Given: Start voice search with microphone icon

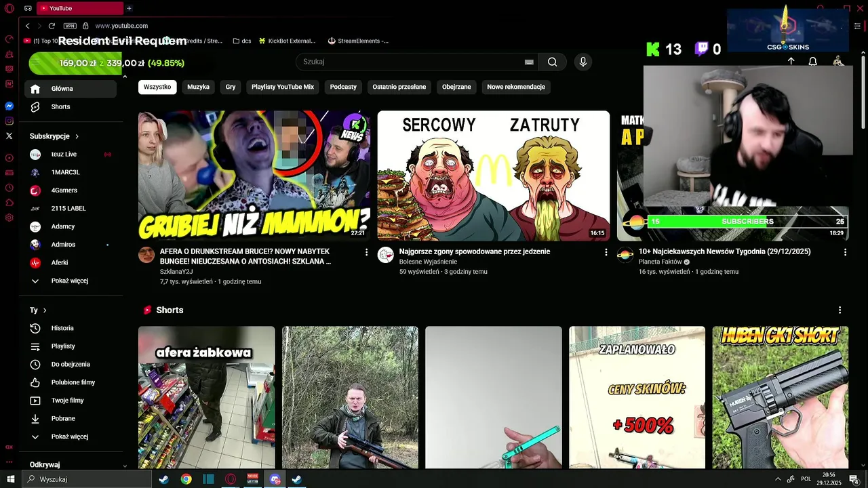Looking at the screenshot, I should 583,62.
